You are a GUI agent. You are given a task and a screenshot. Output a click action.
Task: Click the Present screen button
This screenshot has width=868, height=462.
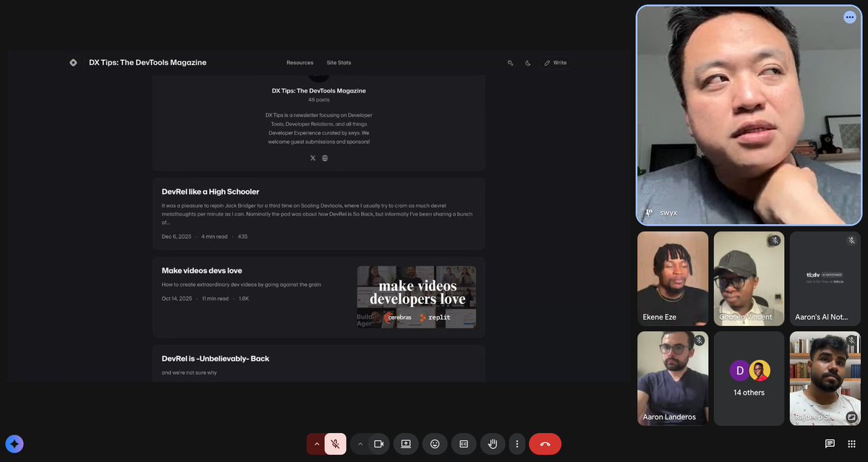(406, 444)
